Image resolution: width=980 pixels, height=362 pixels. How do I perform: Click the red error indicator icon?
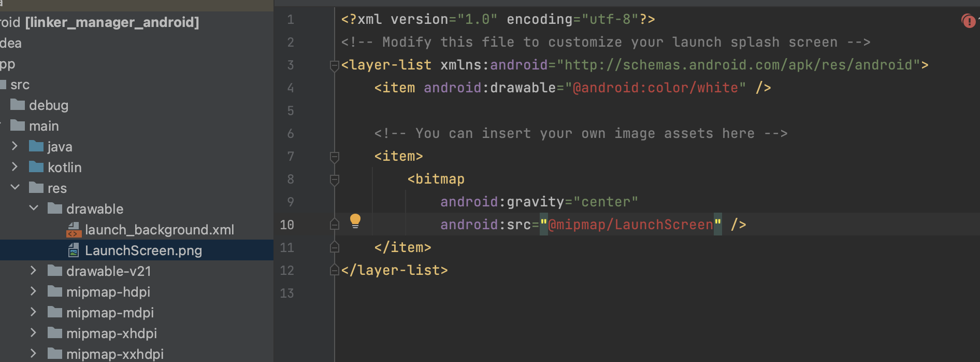[x=968, y=21]
